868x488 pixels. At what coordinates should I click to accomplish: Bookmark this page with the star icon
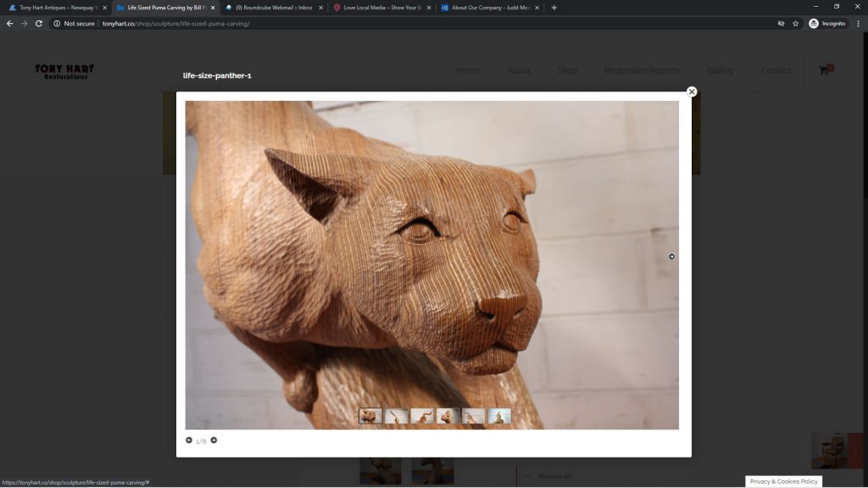click(795, 24)
